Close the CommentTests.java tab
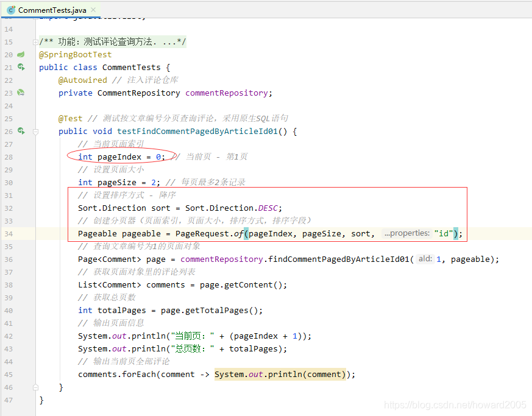The height and width of the screenshot is (416, 532). click(x=94, y=10)
